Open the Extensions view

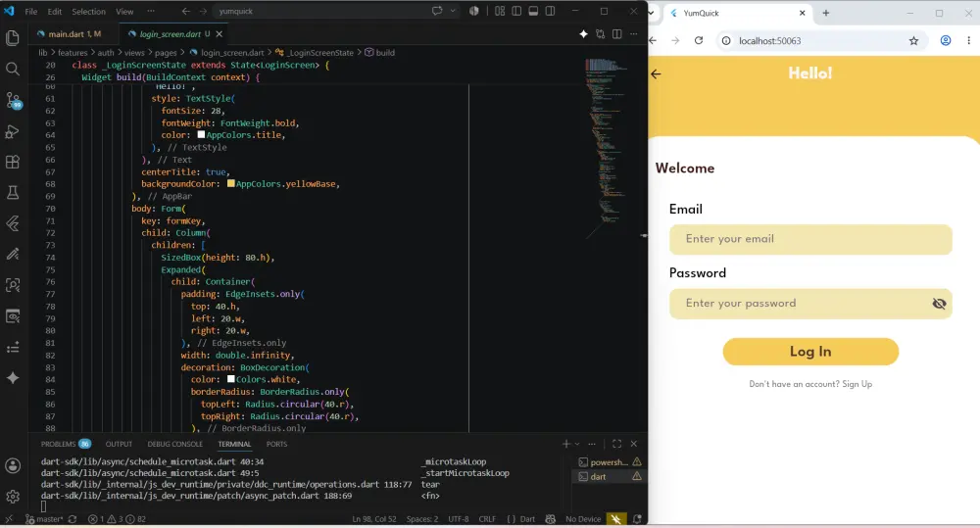pos(13,162)
